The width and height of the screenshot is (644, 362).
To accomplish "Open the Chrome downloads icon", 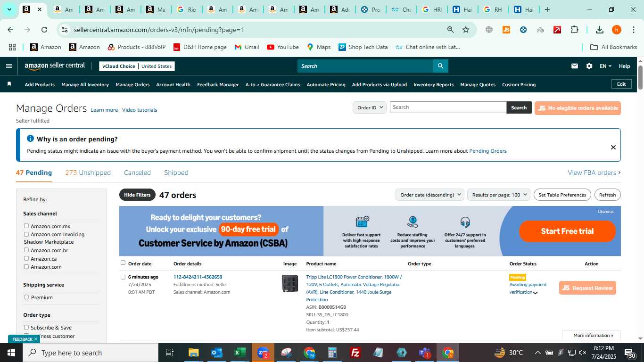I will click(x=599, y=30).
